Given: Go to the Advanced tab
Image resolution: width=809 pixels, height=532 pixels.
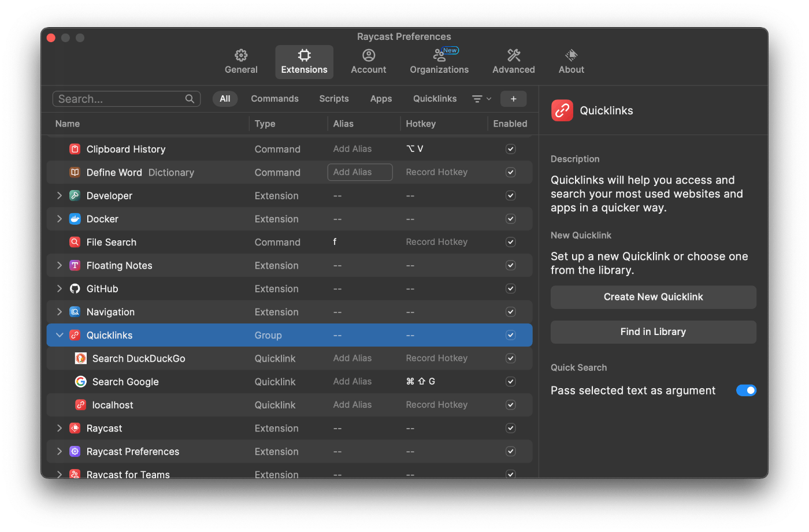Looking at the screenshot, I should pos(514,62).
